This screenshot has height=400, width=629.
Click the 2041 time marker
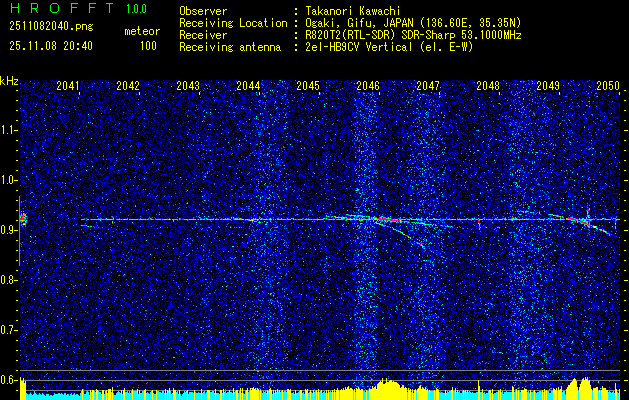[68, 85]
